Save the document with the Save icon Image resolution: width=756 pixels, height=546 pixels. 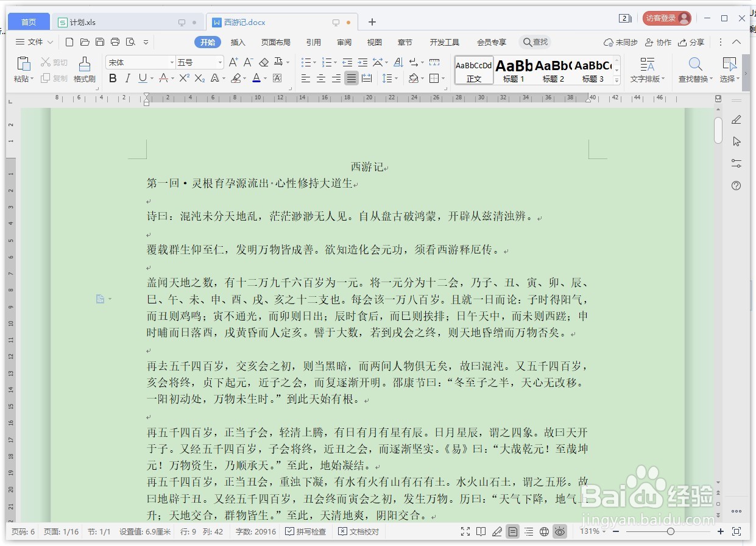tap(100, 42)
